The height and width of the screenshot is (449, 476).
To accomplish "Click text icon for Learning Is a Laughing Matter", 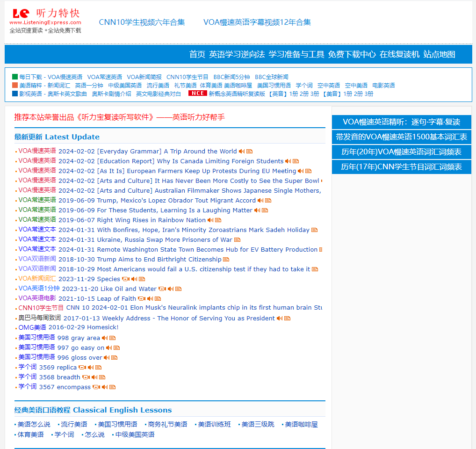I will click(265, 210).
